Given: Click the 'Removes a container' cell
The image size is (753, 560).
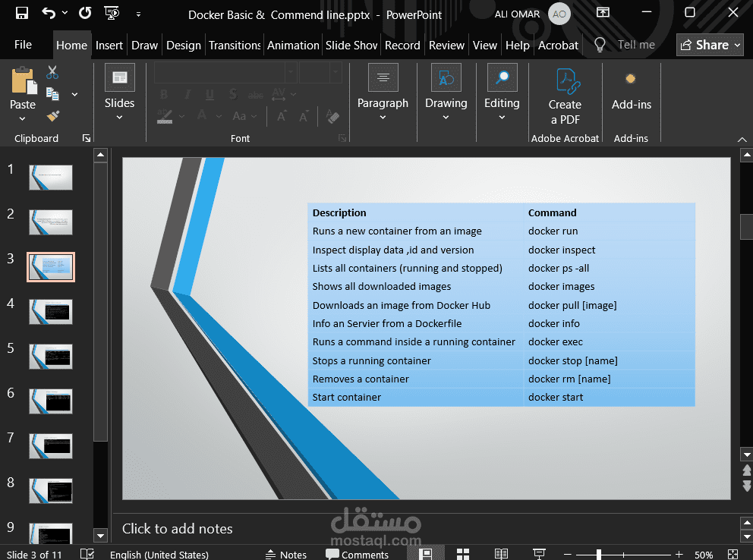Looking at the screenshot, I should 416,379.
